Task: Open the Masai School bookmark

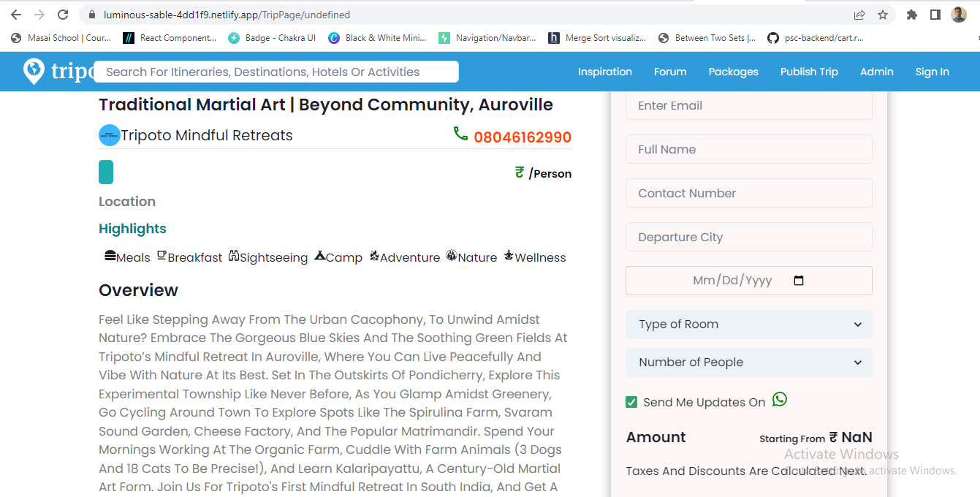Action: pyautogui.click(x=61, y=38)
